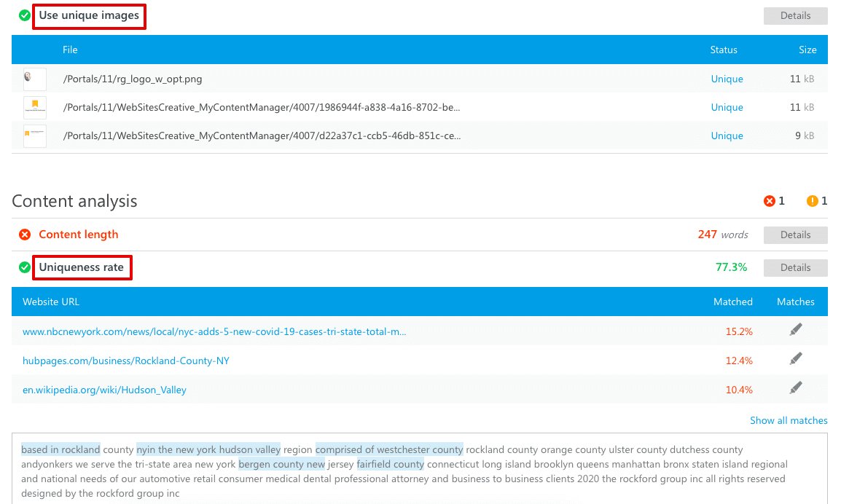Click the Matches column header
Image resolution: width=841 pixels, height=504 pixels.
(795, 302)
